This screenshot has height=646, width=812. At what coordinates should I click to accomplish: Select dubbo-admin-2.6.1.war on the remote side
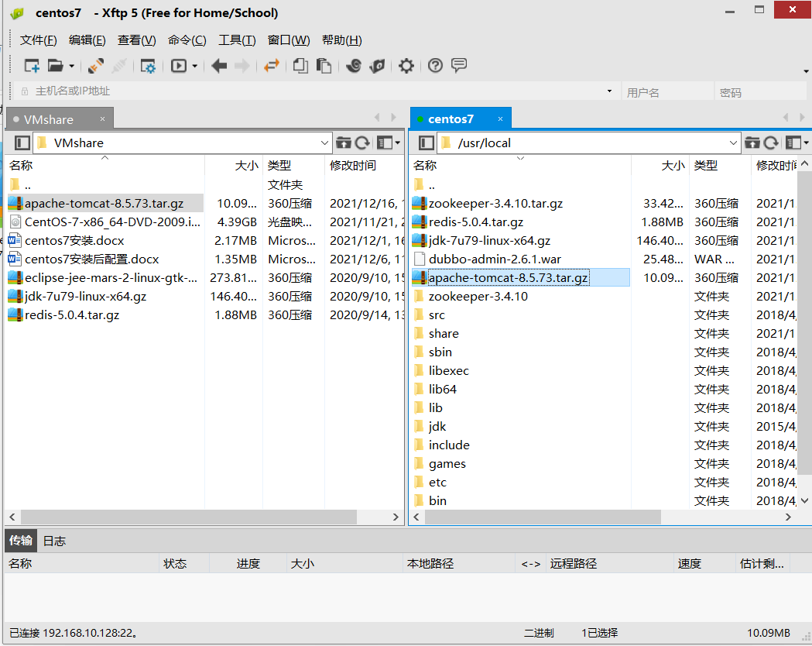click(520, 259)
